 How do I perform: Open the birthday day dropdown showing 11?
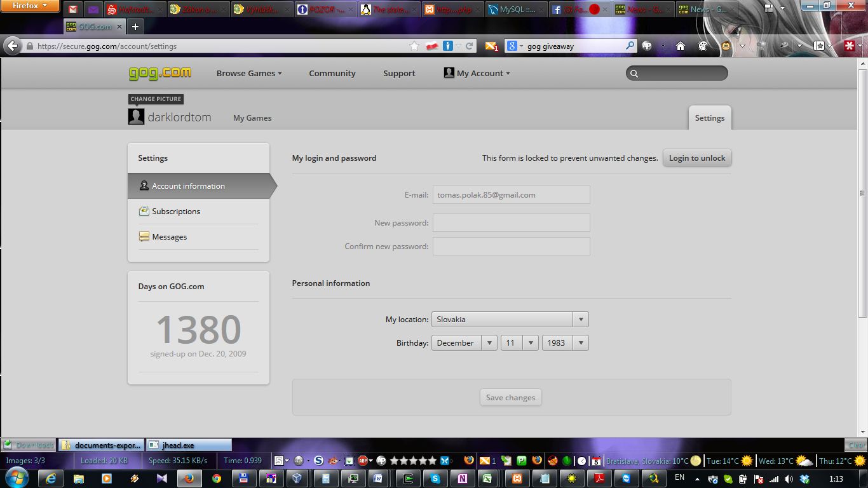coord(520,342)
